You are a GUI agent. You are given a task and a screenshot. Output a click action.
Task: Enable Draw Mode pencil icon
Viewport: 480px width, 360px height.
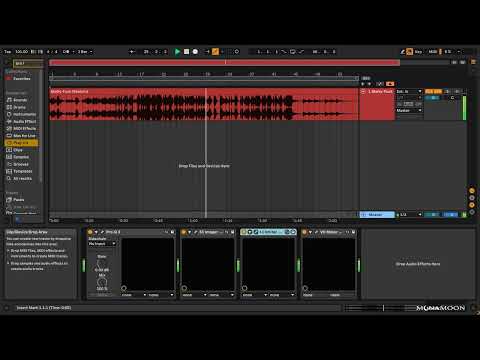[403, 52]
